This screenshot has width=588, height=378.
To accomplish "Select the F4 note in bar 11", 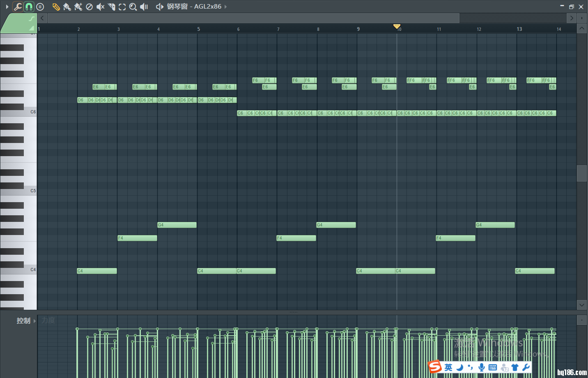I will [455, 238].
